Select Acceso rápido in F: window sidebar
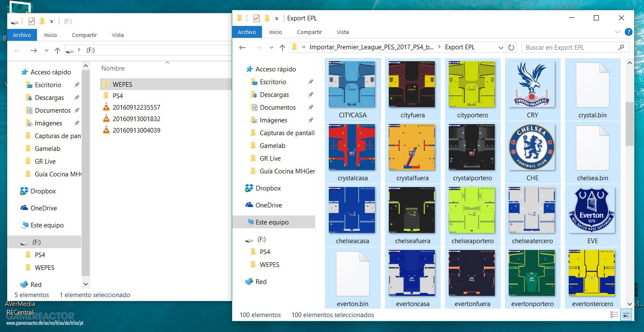The image size is (644, 332). (x=51, y=72)
